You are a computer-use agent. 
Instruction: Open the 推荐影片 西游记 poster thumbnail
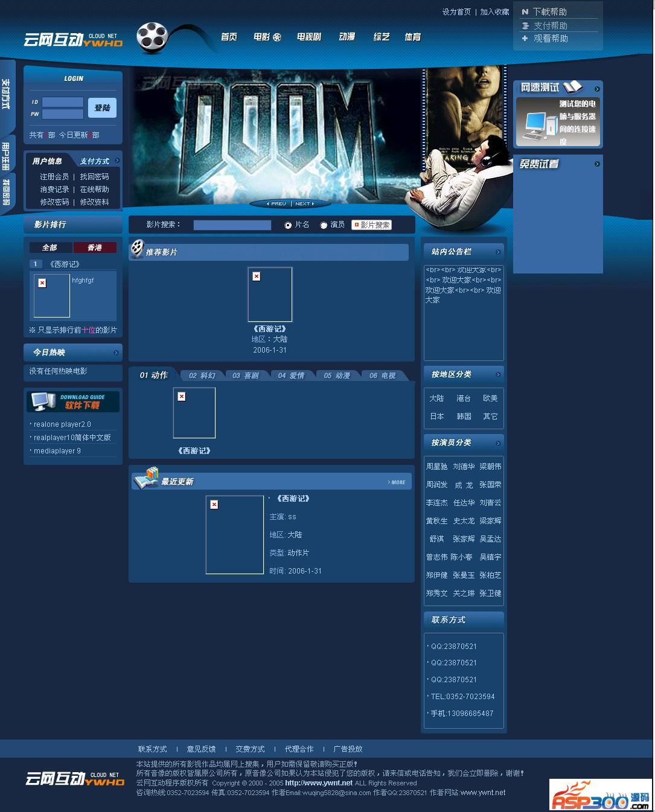pos(270,295)
